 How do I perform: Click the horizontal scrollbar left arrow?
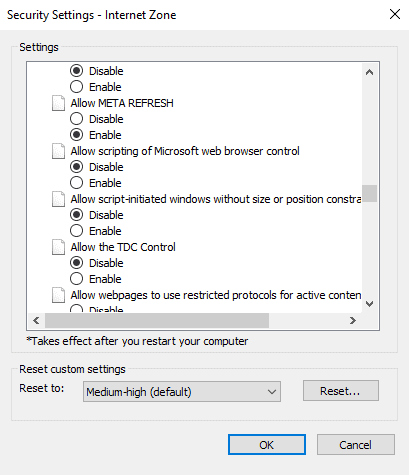tap(36, 321)
